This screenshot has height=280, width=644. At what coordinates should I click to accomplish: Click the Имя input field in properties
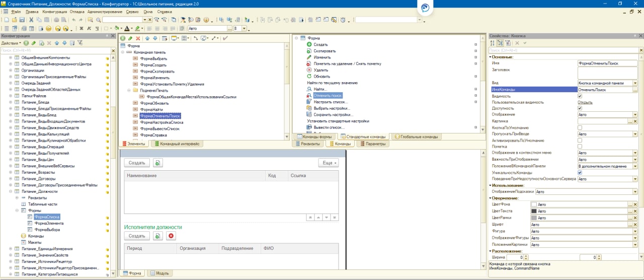coord(607,63)
